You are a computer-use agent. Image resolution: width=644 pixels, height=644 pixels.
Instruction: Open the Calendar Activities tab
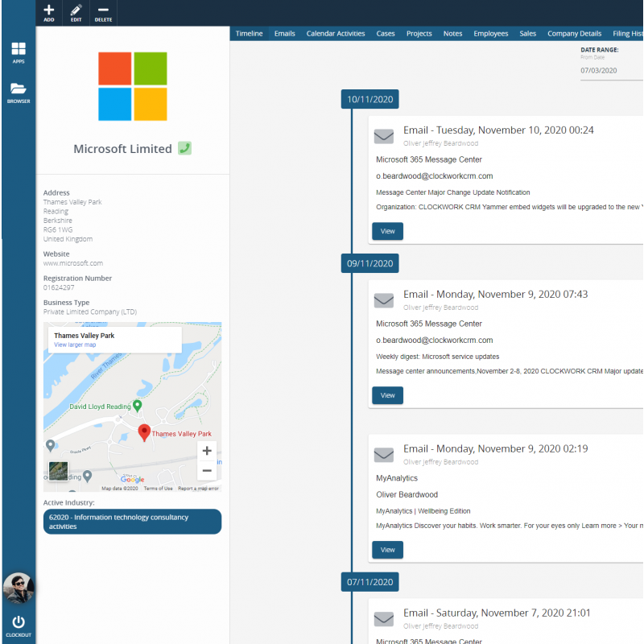tap(336, 34)
